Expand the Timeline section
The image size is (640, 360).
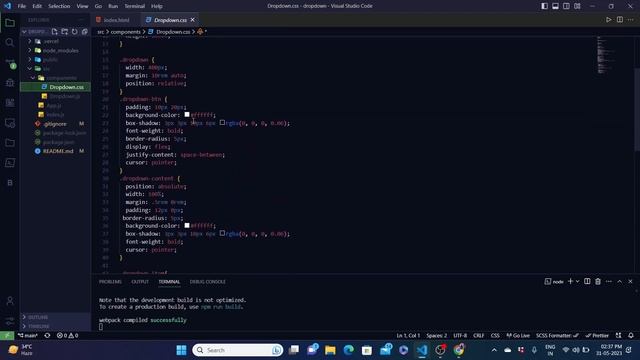tap(24, 326)
